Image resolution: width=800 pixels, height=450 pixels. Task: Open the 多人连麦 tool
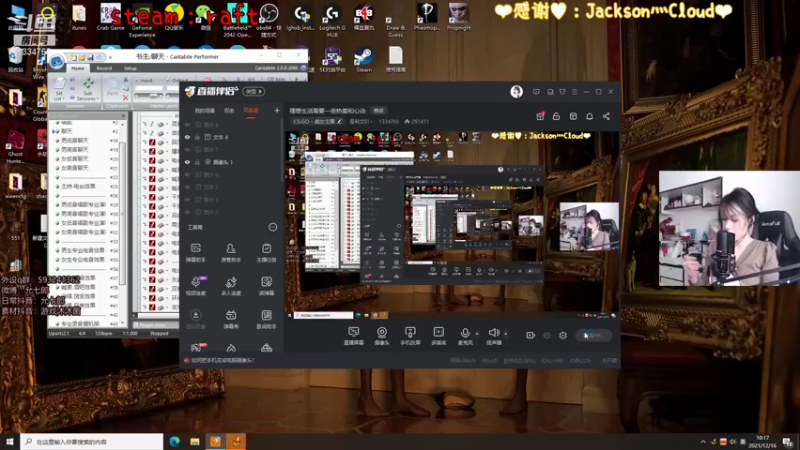(231, 286)
